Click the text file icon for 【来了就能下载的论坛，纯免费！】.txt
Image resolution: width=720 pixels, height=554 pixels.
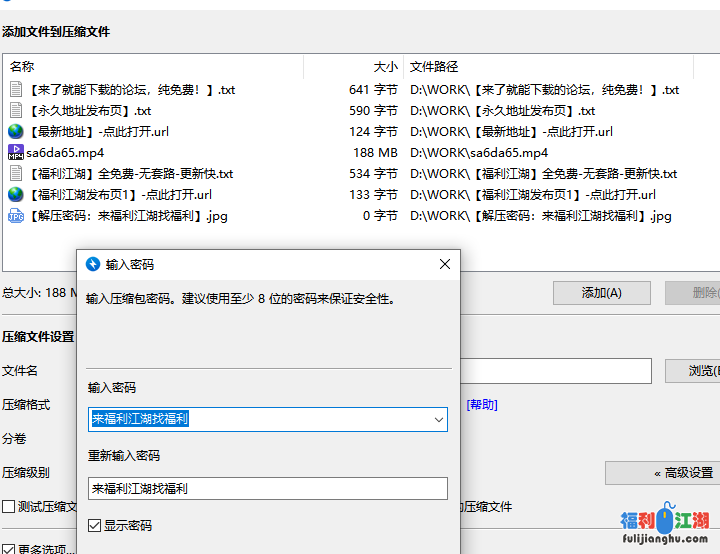[16, 90]
